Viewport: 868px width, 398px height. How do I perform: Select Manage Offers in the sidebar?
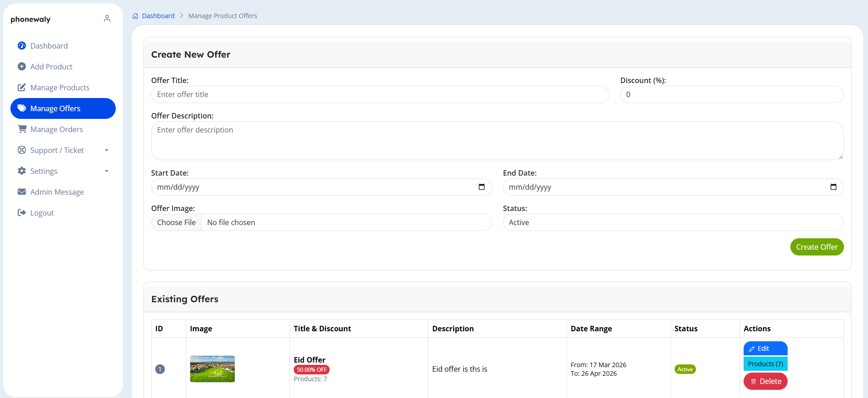63,108
